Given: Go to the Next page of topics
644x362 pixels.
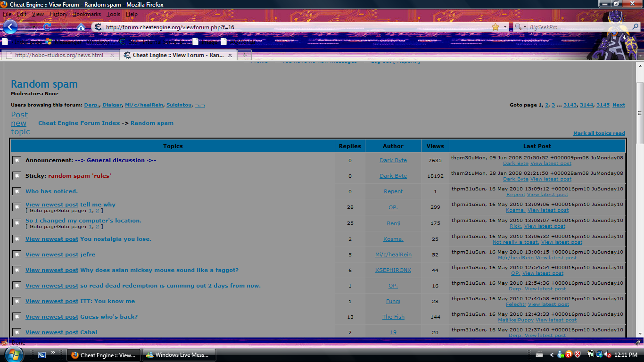Looking at the screenshot, I should [619, 105].
